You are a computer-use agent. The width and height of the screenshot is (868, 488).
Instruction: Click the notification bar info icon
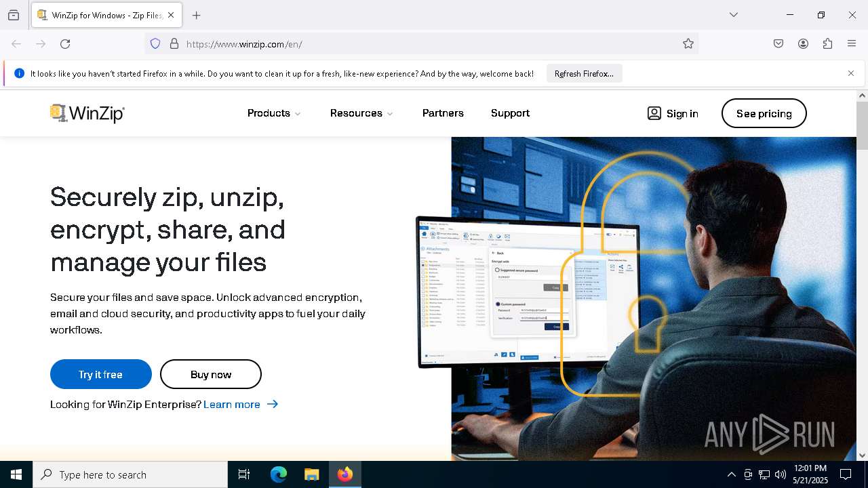(19, 73)
